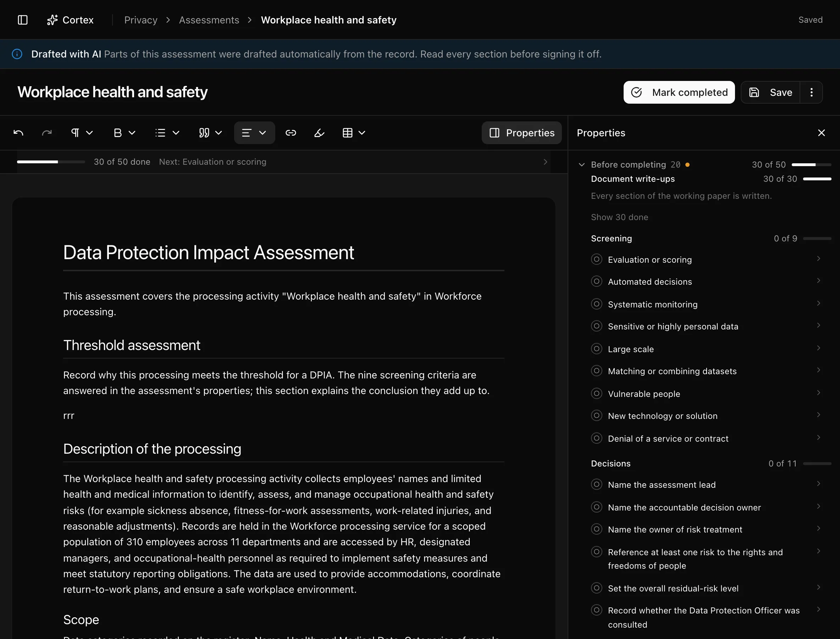This screenshot has width=840, height=639.
Task: Click the info icon in AI banner
Action: point(17,54)
